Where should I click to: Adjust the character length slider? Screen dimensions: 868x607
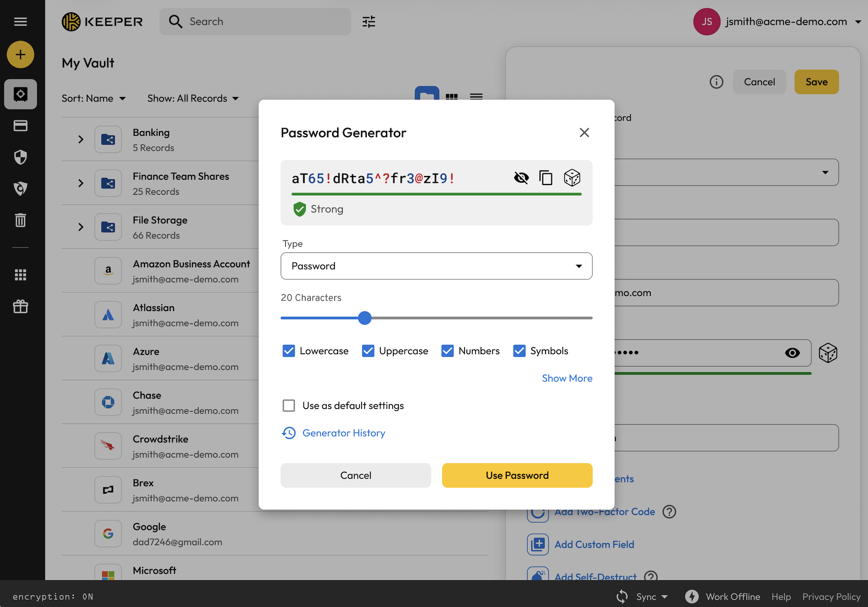pyautogui.click(x=364, y=318)
